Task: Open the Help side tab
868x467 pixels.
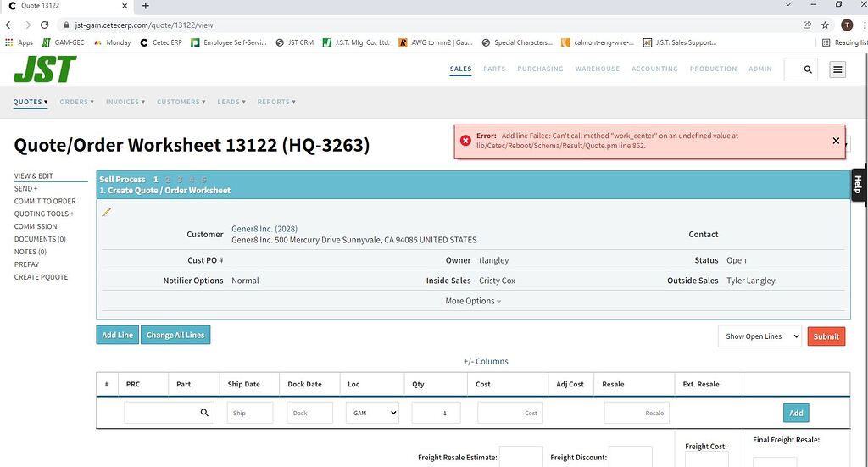Action: 859,185
